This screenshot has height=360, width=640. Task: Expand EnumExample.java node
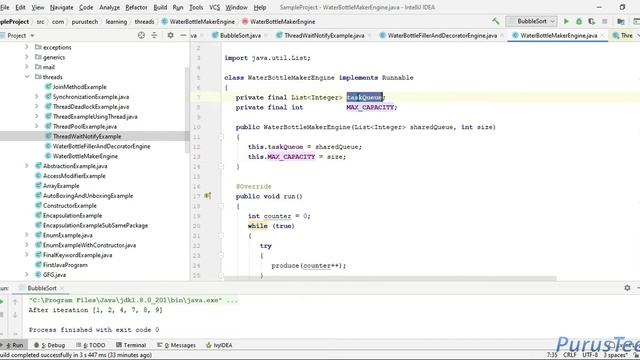27,235
